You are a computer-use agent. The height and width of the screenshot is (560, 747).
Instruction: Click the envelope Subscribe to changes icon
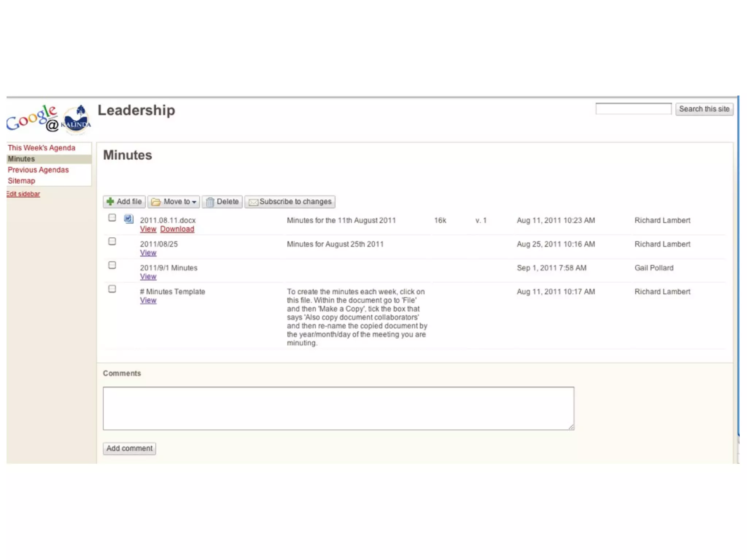(x=253, y=202)
